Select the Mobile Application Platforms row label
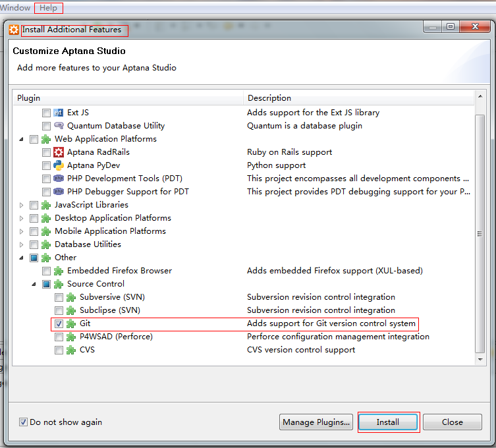 click(x=110, y=231)
